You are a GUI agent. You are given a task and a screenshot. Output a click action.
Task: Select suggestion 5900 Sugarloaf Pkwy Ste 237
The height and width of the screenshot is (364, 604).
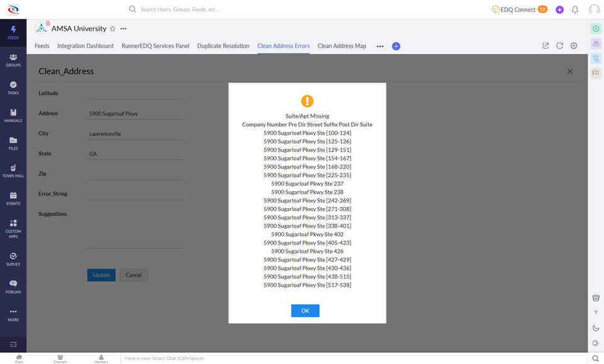click(308, 184)
